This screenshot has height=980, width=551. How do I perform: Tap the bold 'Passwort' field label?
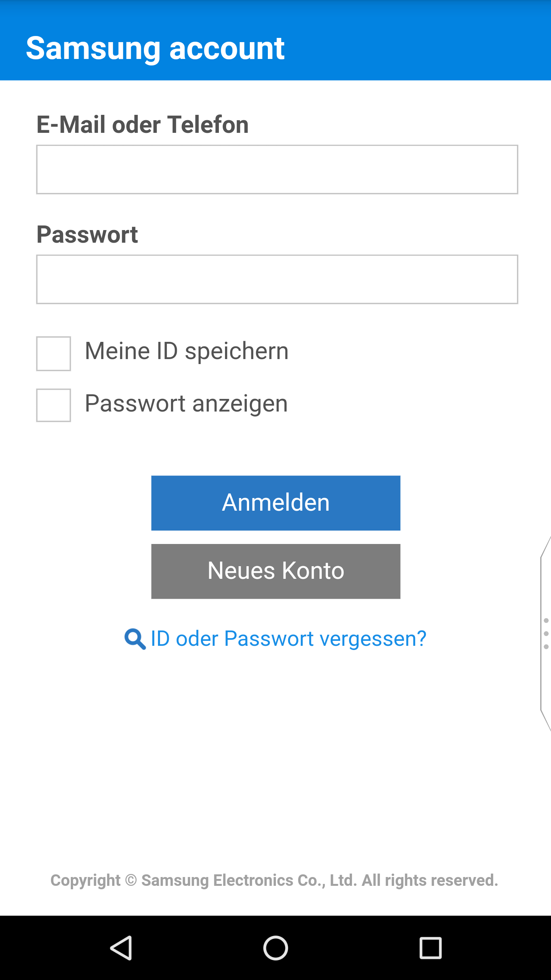click(x=87, y=234)
